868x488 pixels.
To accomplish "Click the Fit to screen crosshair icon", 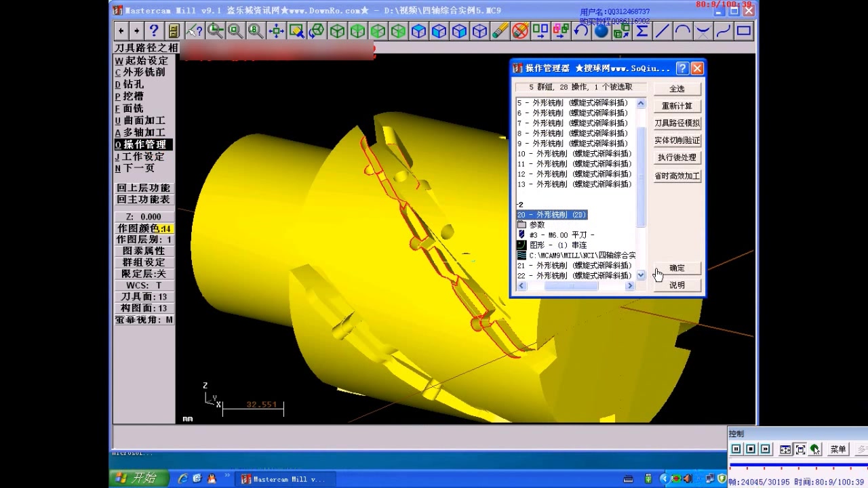I will [276, 30].
